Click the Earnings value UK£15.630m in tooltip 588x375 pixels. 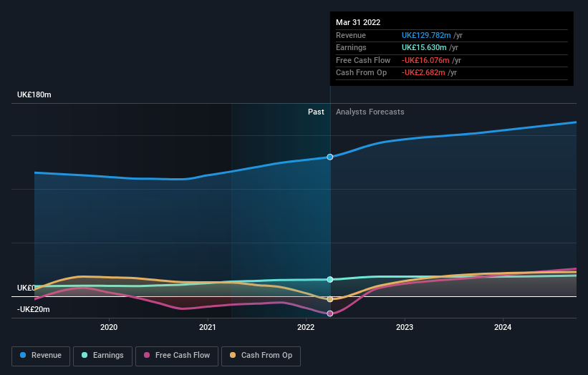click(424, 47)
